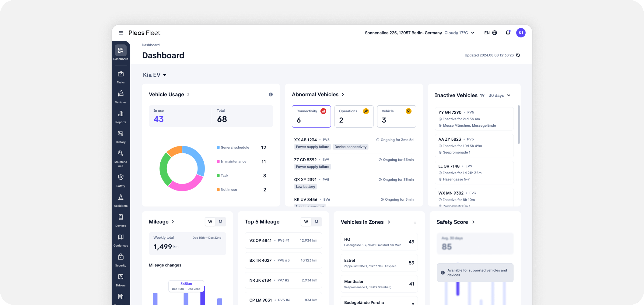The image size is (644, 305).
Task: Open the hamburger menu icon
Action: click(121, 33)
